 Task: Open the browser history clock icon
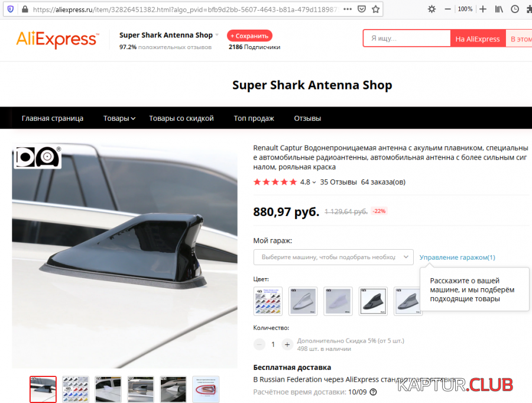point(515,9)
